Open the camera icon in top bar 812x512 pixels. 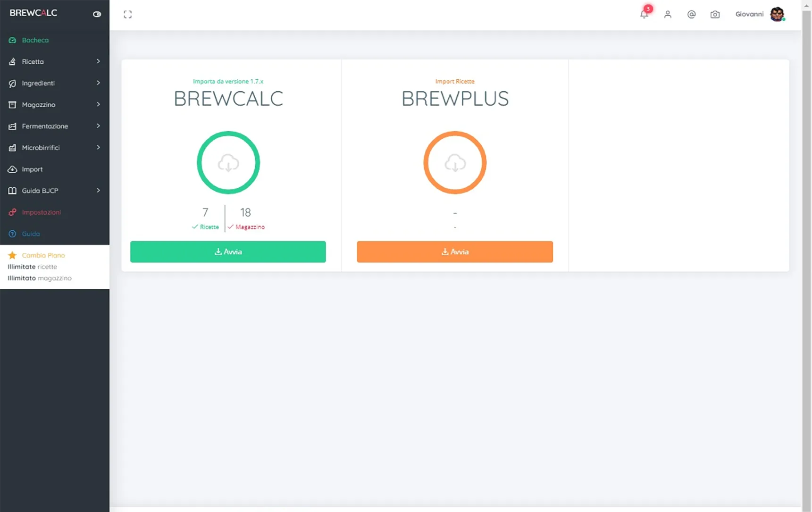[x=715, y=14]
